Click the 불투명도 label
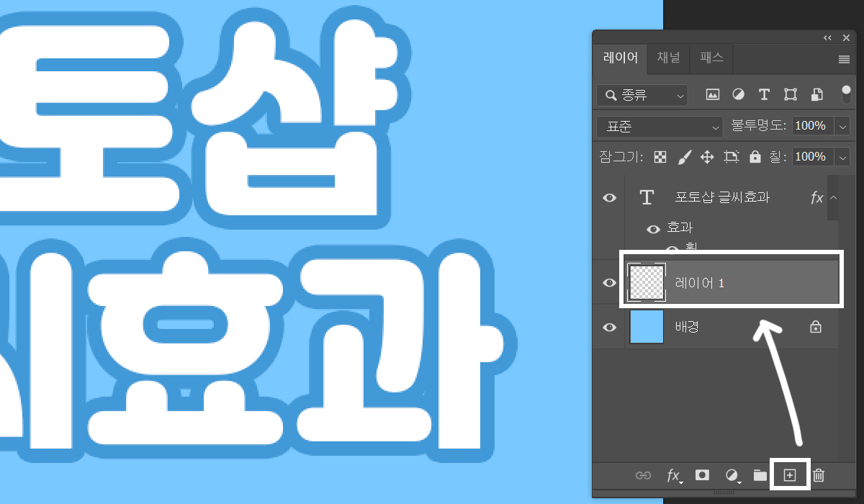 (x=760, y=125)
